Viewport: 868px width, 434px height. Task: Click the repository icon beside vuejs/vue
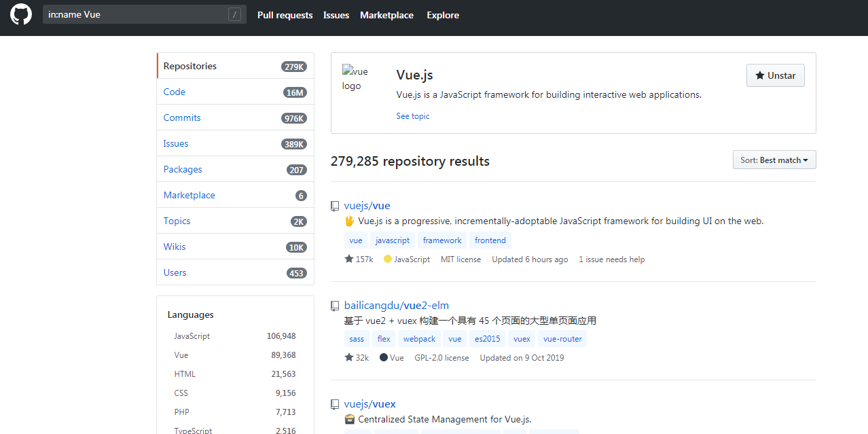click(x=335, y=206)
